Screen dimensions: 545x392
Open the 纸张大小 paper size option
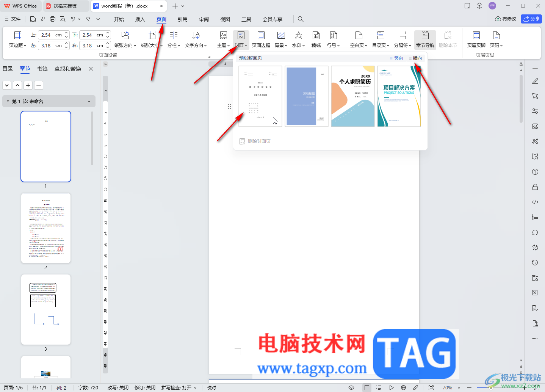click(x=152, y=39)
